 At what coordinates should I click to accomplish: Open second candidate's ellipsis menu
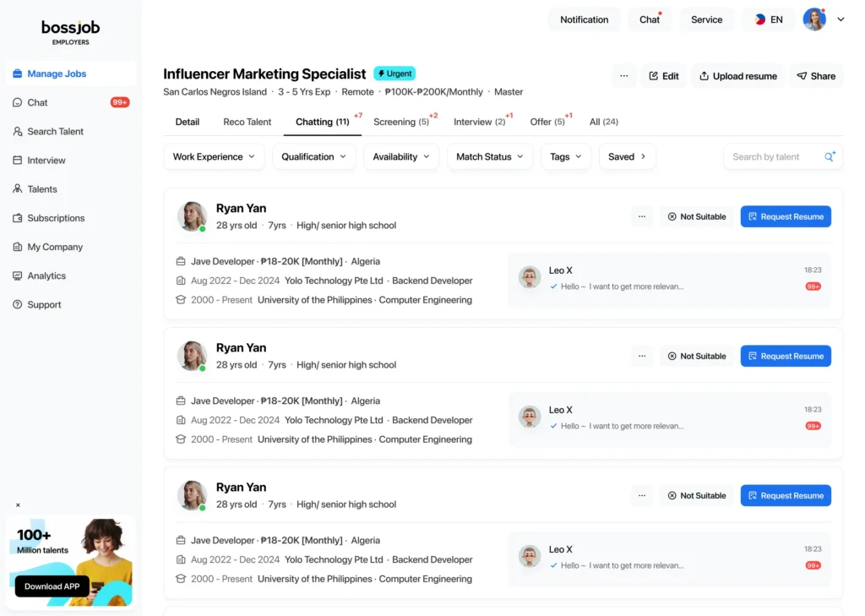pos(642,356)
